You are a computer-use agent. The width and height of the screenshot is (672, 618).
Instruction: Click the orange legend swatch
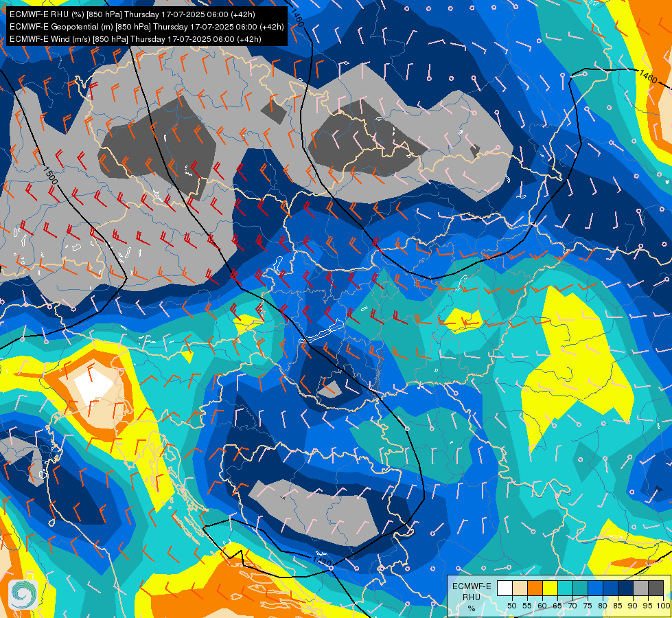pyautogui.click(x=535, y=588)
